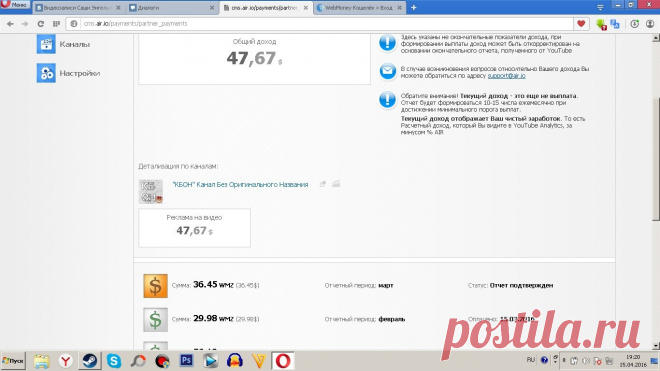This screenshot has width=660, height=371.
Task: Click the translate extension icon
Action: (x=615, y=24)
